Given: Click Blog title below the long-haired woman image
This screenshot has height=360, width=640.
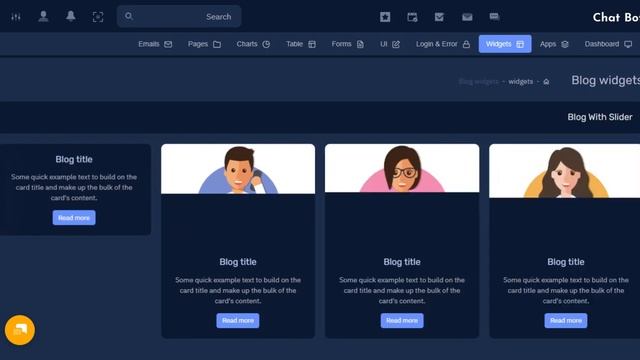Looking at the screenshot, I should 566,262.
